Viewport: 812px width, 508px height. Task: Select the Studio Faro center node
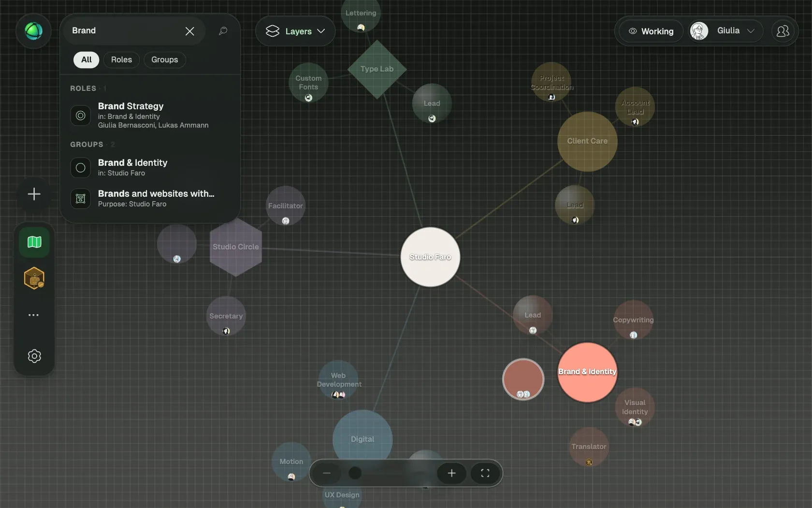click(x=430, y=257)
